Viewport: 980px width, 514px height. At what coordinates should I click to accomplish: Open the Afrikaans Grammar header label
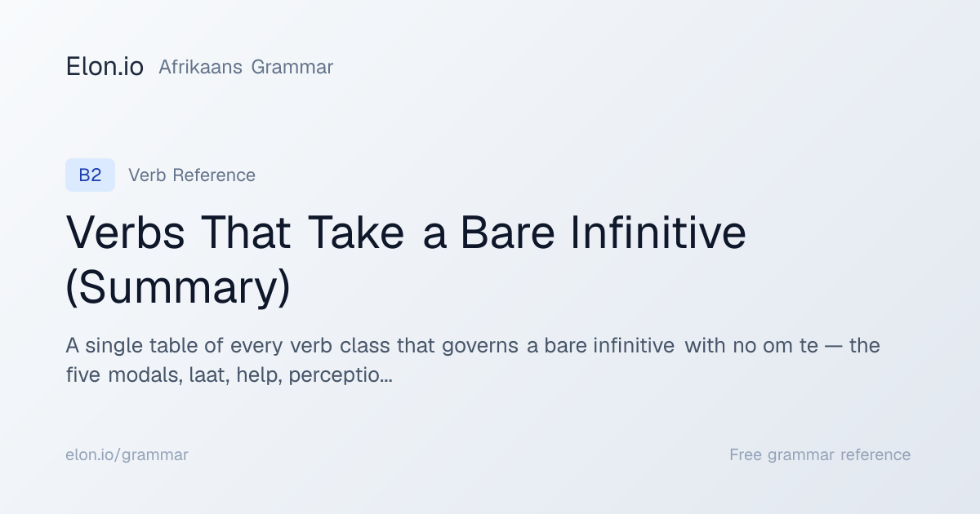246,67
